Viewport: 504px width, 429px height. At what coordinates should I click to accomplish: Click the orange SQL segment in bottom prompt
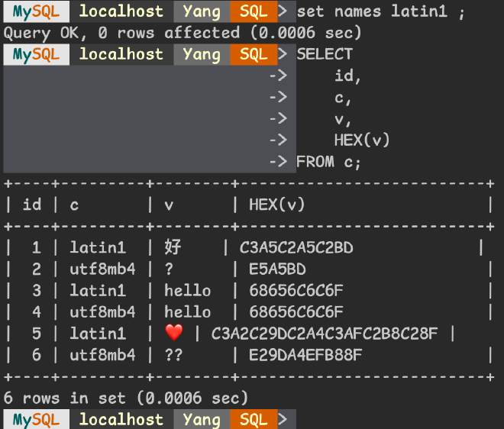coord(254,419)
